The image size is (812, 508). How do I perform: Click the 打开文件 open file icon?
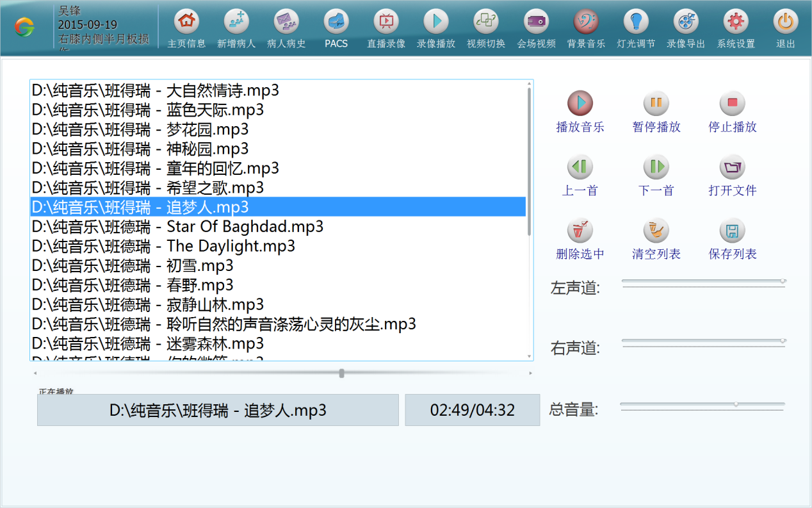pos(733,167)
